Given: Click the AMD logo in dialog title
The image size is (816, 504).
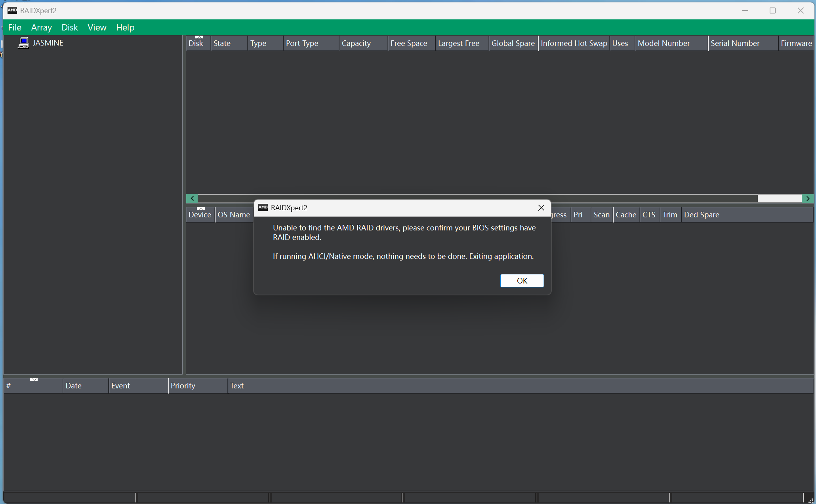Looking at the screenshot, I should [x=263, y=207].
